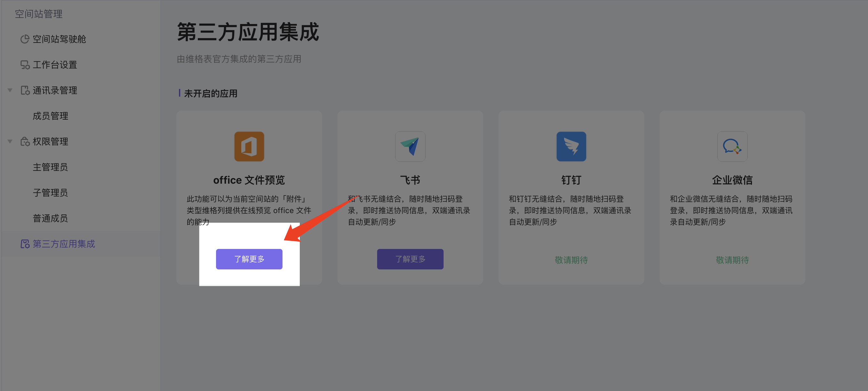Select 主管理员 menu entry
This screenshot has width=868, height=391.
point(50,167)
